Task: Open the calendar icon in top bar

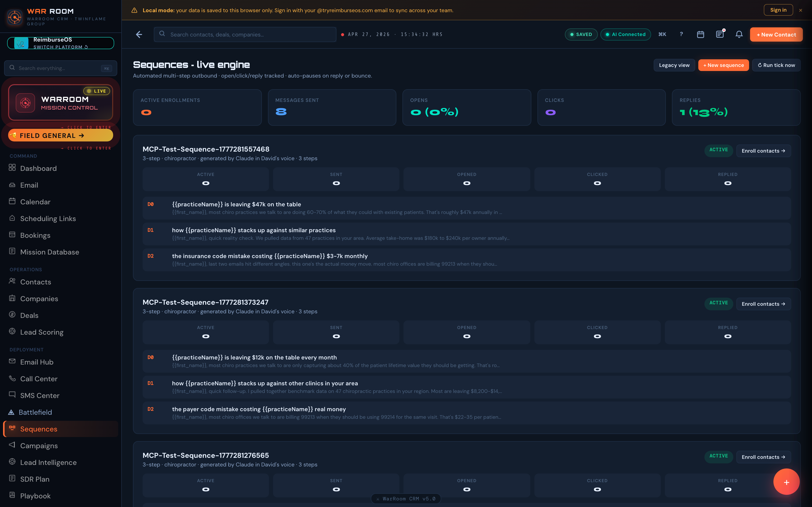Action: (x=700, y=34)
